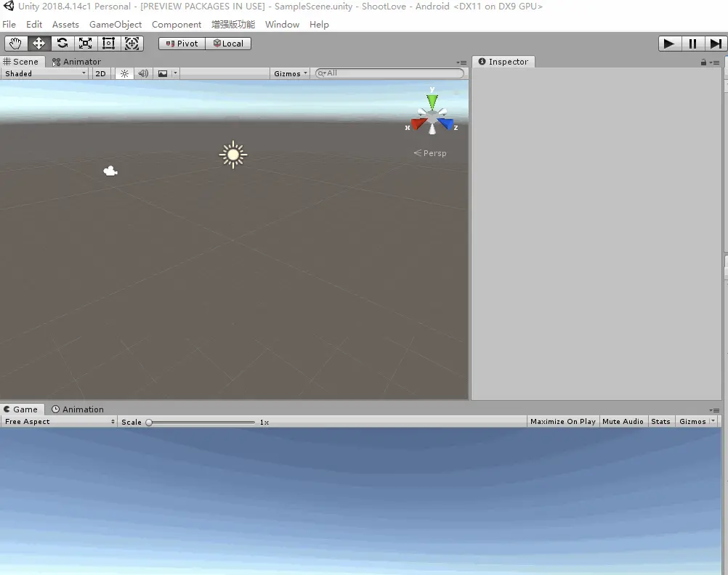Toggle Mute Audio in Game view
The height and width of the screenshot is (575, 728).
pos(623,421)
